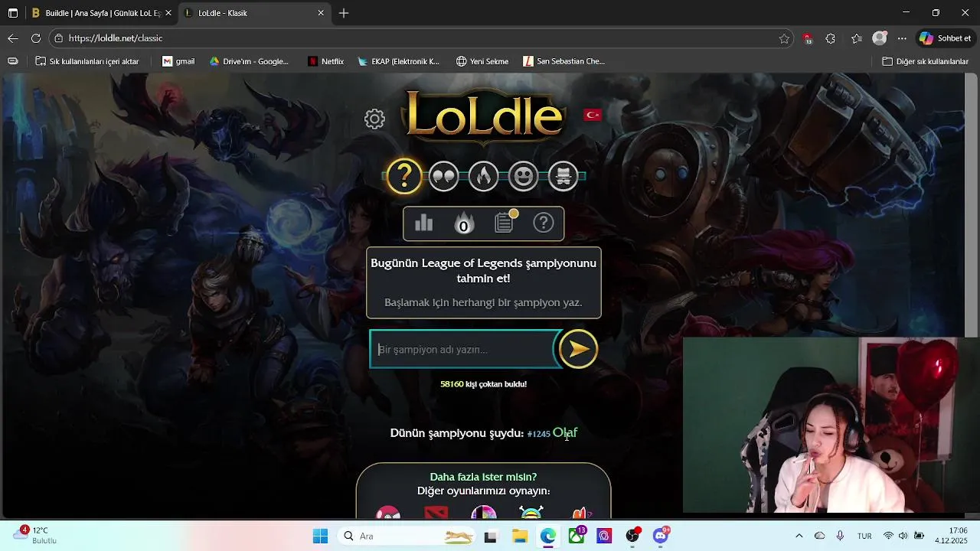Click '58160 kişi çoktan buldu!' text

point(483,384)
